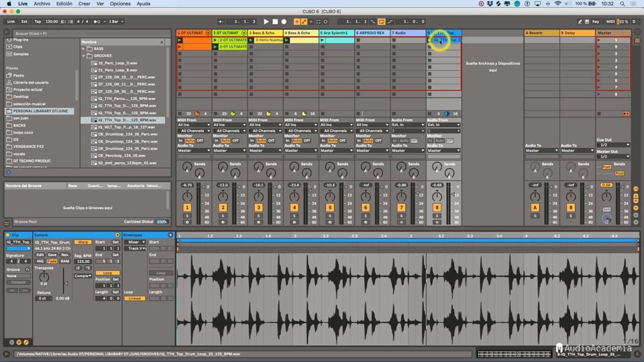Open the warp mode Complex dropdown
Image resolution: width=644 pixels, height=362 pixels.
pos(83,276)
